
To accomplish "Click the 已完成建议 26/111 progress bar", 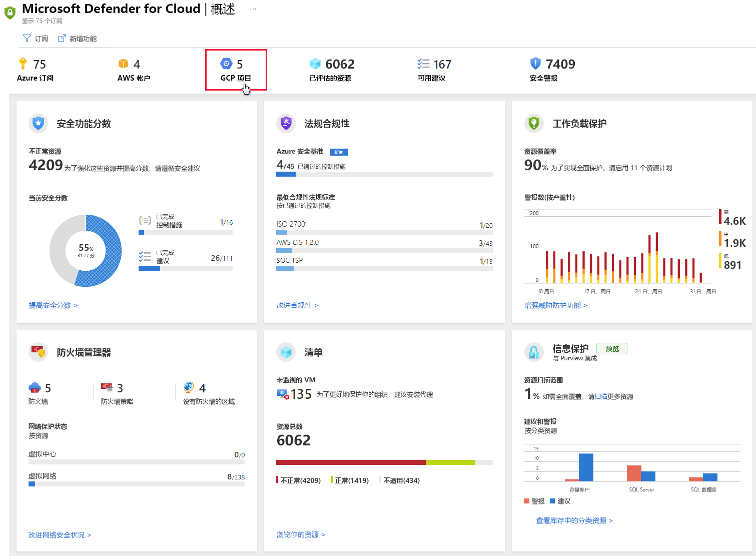I will (x=186, y=268).
